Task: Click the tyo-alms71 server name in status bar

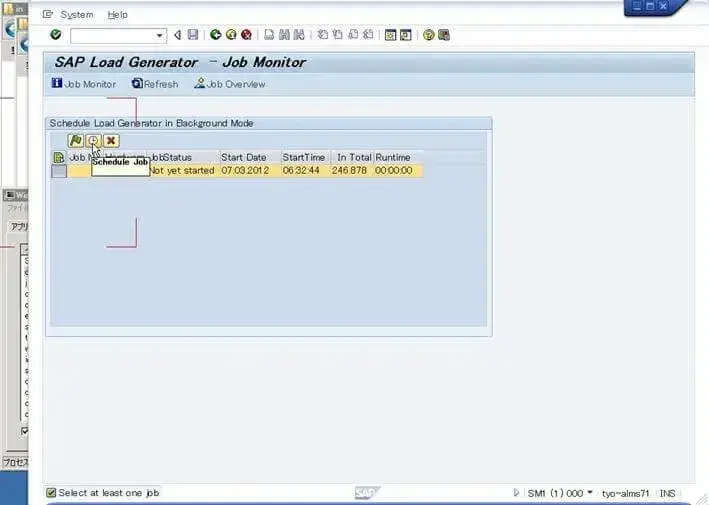Action: pyautogui.click(x=625, y=493)
